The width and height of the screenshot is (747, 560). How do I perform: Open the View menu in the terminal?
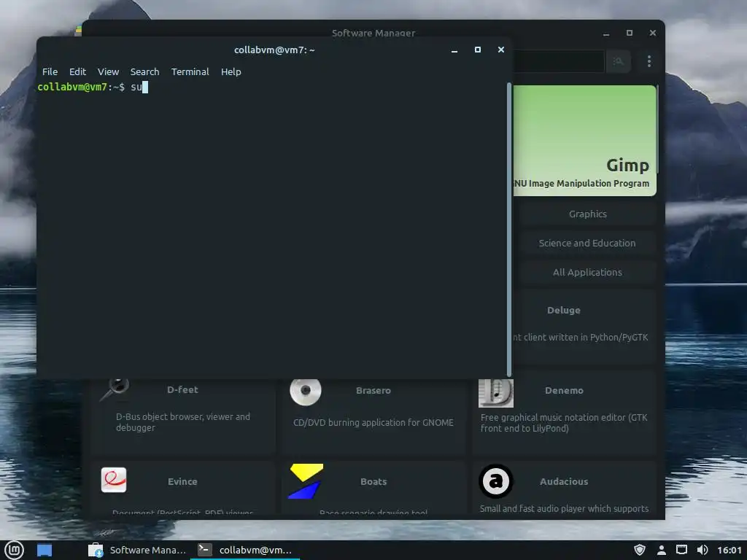click(x=108, y=72)
